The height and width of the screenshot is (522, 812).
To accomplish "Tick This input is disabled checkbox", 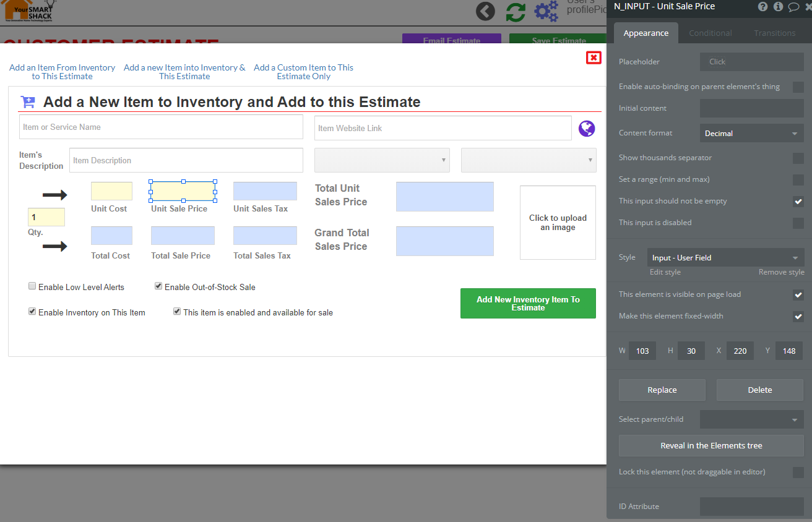I will 798,223.
